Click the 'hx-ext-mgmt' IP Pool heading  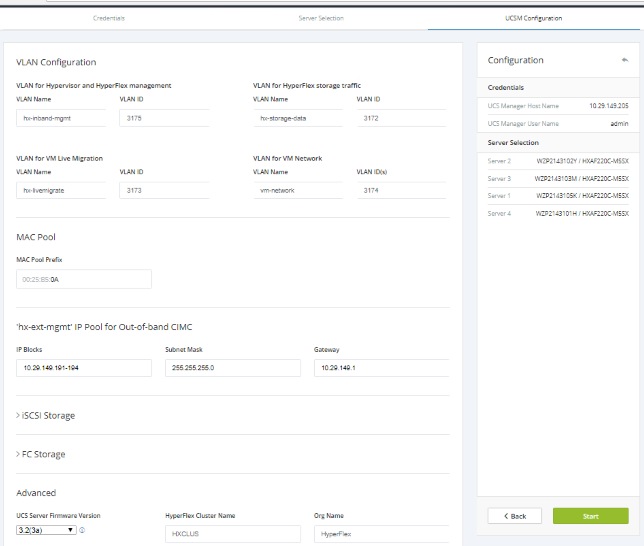(x=104, y=327)
